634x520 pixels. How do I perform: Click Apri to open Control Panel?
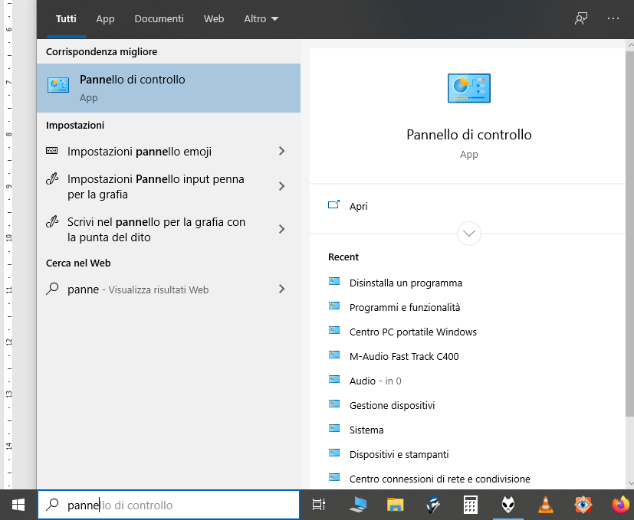[358, 206]
